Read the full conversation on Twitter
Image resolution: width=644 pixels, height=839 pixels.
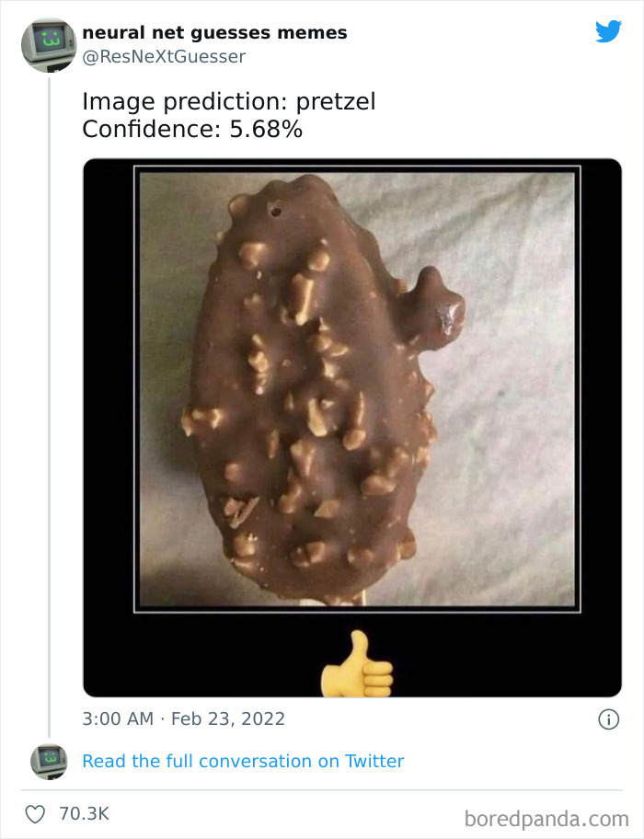(x=243, y=761)
